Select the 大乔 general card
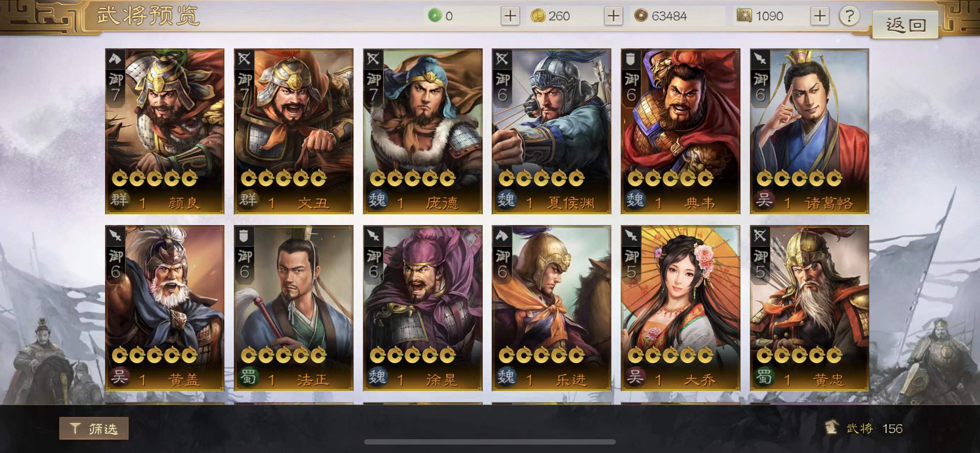The height and width of the screenshot is (453, 980). [681, 308]
